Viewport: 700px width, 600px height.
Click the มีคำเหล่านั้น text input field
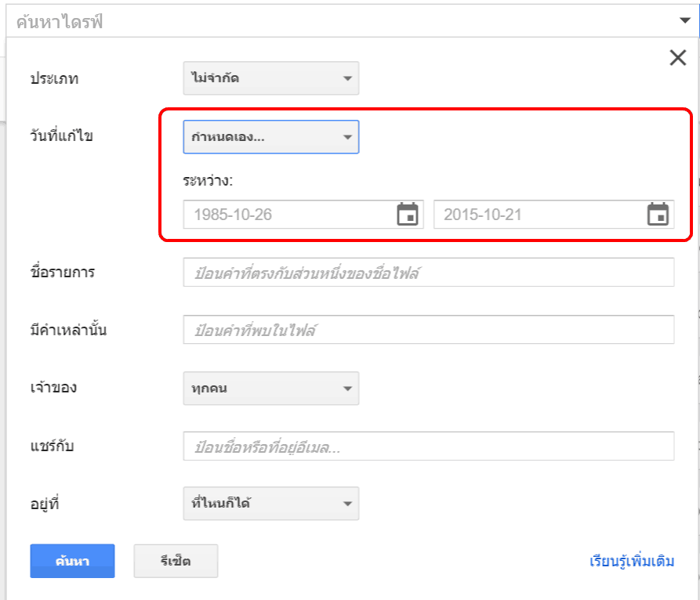[x=428, y=330]
